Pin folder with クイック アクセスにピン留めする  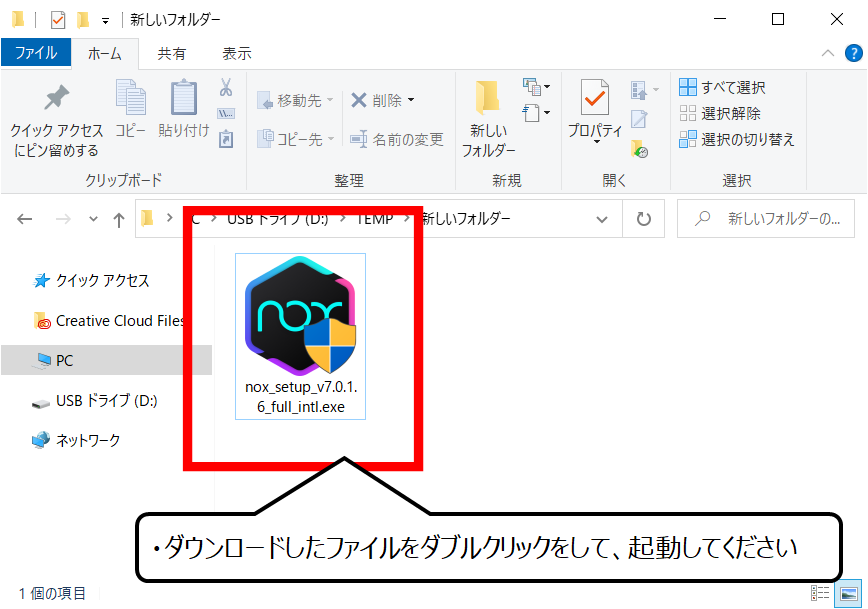(56, 121)
